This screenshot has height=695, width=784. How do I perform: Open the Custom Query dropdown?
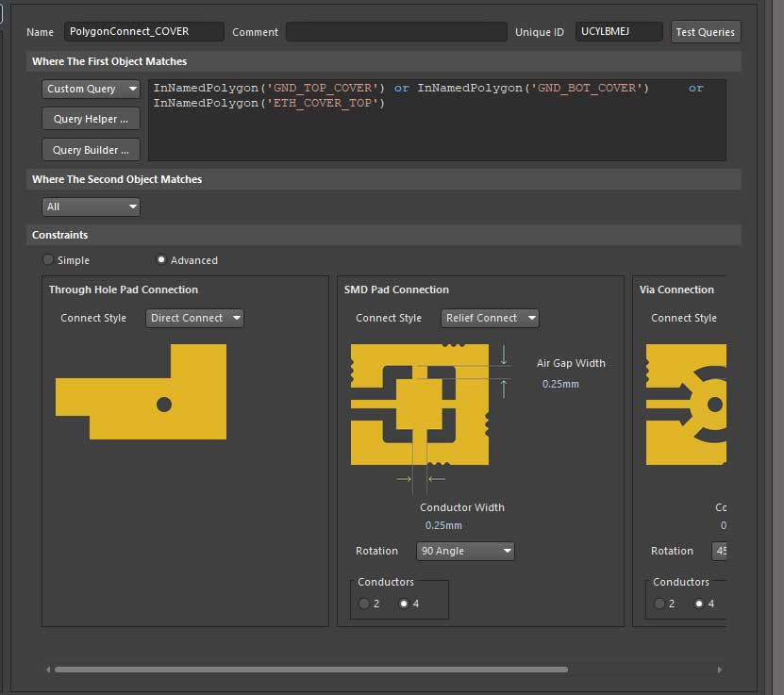(x=91, y=89)
